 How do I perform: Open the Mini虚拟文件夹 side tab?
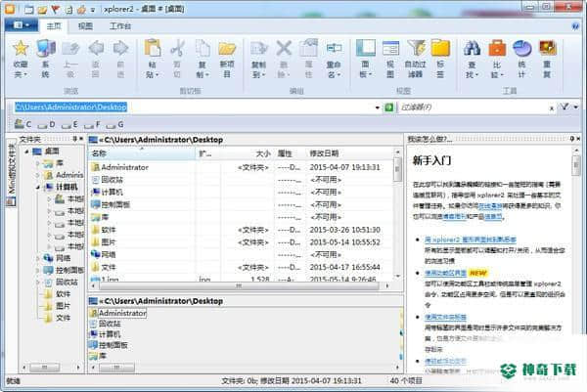tap(12, 174)
